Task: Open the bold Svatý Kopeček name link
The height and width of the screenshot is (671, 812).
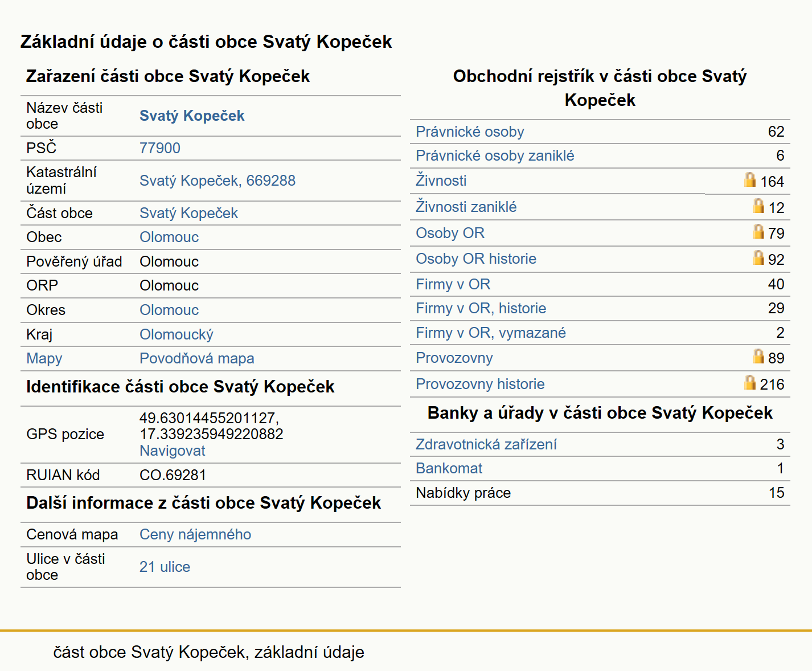Action: (192, 116)
